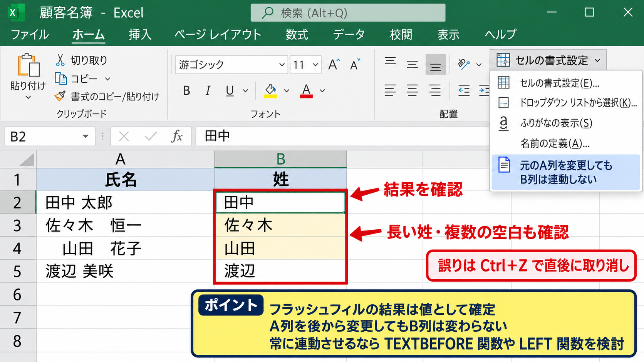Toggle Underline formatting

coord(230,91)
